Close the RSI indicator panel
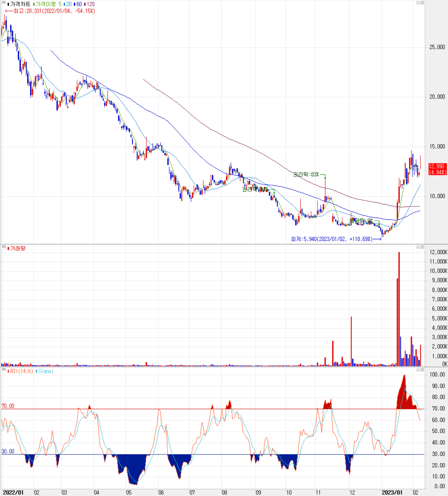Screen dimensions: 448x496 [x=422, y=370]
